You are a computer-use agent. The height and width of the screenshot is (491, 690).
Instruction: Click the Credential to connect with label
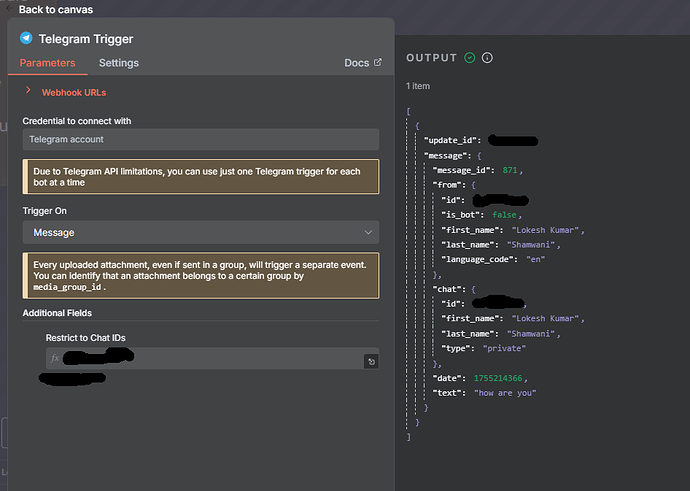[x=77, y=121]
